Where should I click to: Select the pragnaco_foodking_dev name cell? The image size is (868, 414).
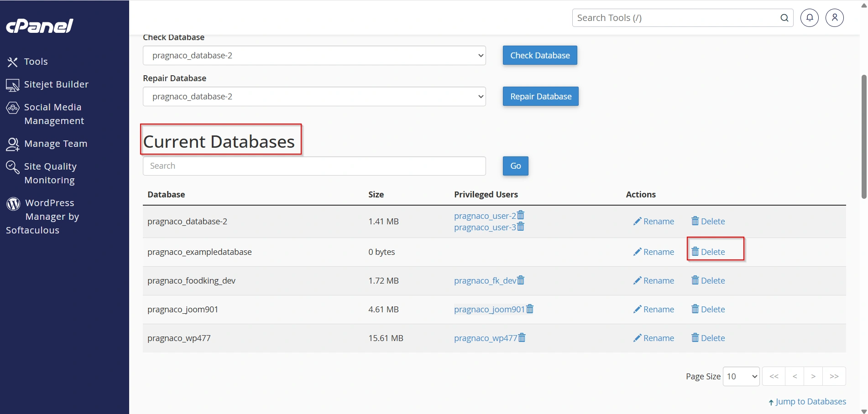coord(191,280)
